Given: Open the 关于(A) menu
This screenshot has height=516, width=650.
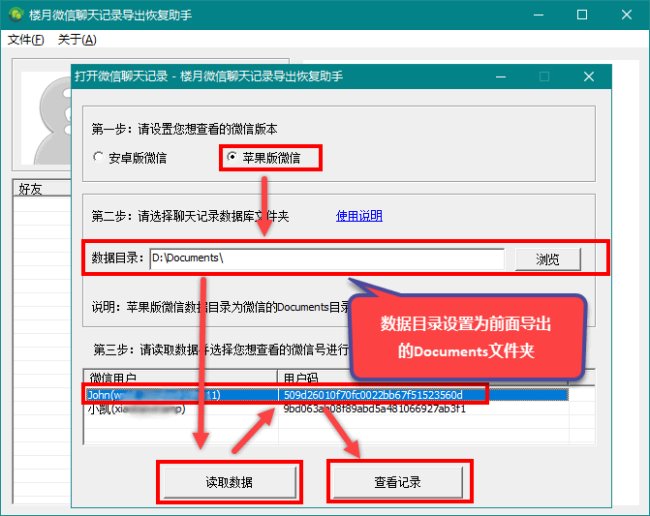Looking at the screenshot, I should pyautogui.click(x=77, y=40).
